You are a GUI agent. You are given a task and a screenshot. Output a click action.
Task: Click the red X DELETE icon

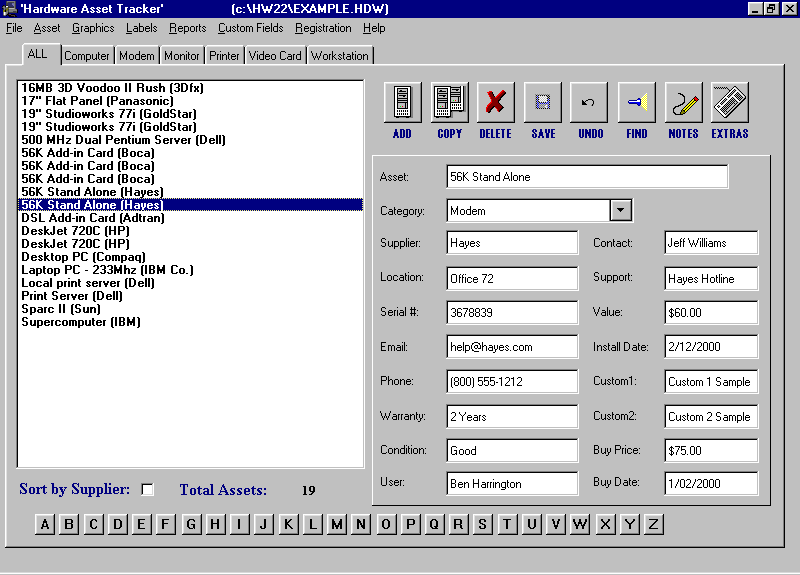point(495,102)
